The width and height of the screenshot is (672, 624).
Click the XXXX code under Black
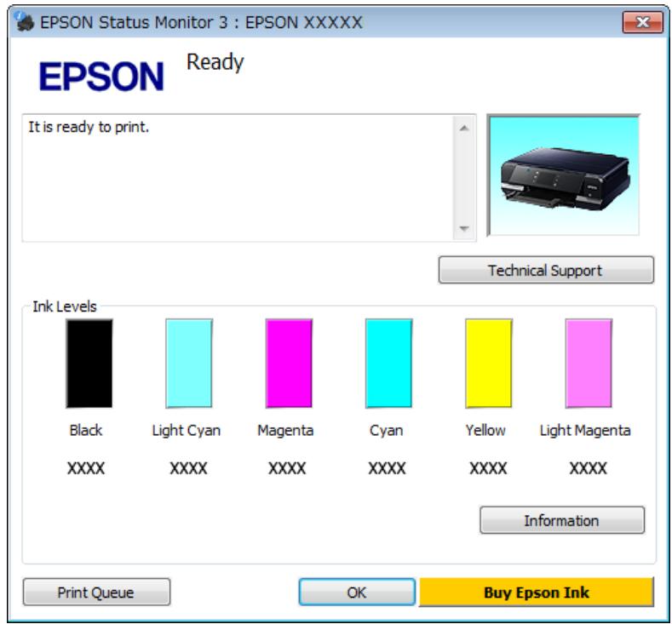coord(86,468)
